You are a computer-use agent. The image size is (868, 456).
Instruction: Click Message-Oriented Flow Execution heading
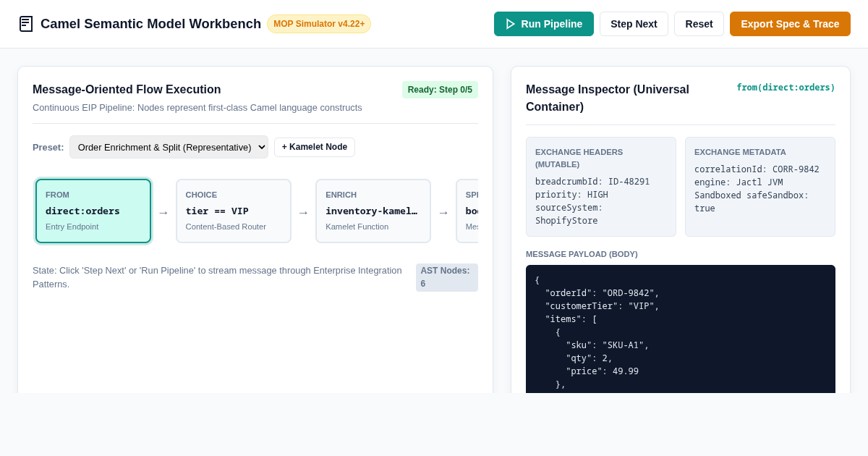[127, 90]
